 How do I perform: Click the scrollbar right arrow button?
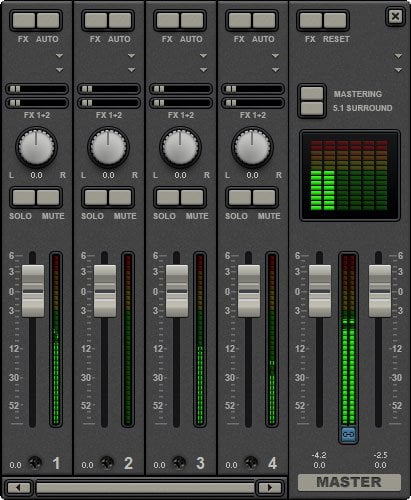coord(269,488)
